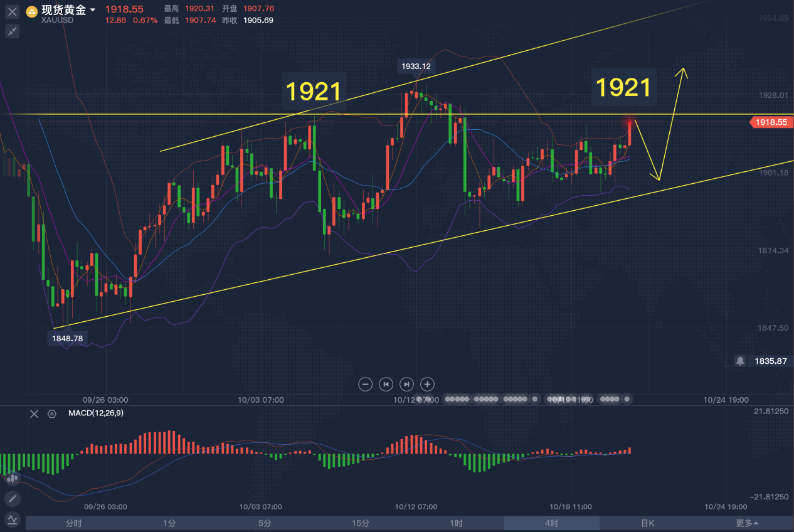Click the MACD(12,26,9) indicator label

point(96,413)
